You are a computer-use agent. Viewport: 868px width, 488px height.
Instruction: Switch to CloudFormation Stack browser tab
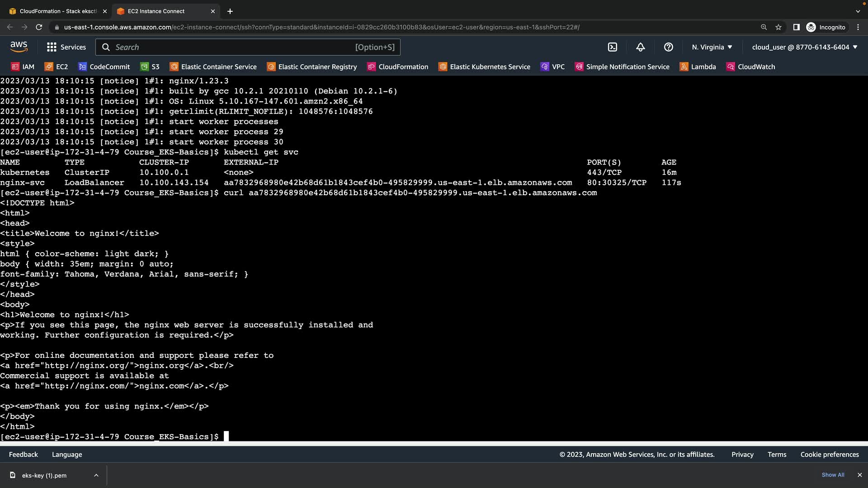coord(58,11)
